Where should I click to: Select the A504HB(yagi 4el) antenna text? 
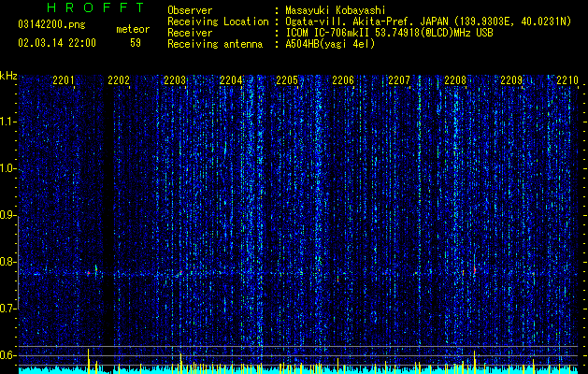point(330,44)
